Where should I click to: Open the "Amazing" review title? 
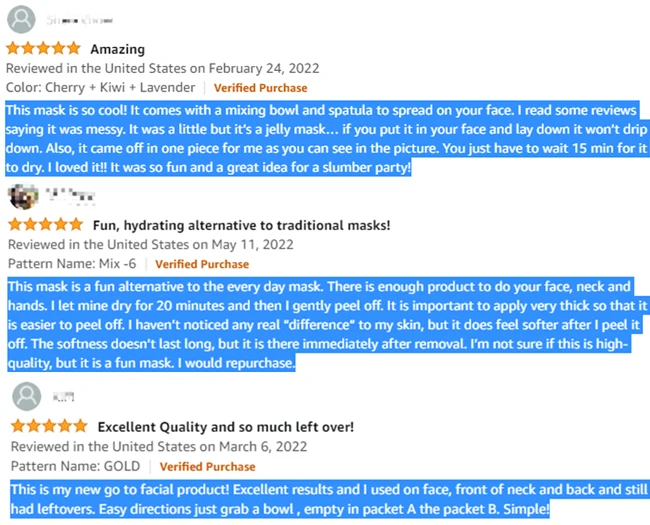[117, 49]
